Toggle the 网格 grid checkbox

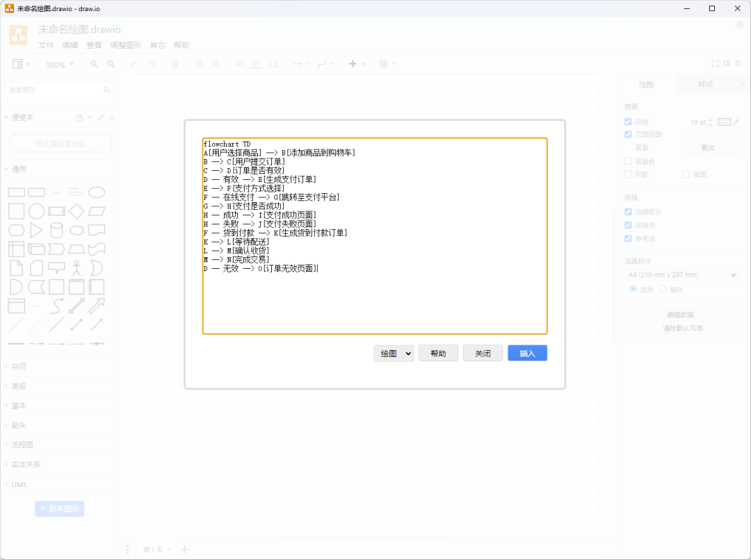628,122
